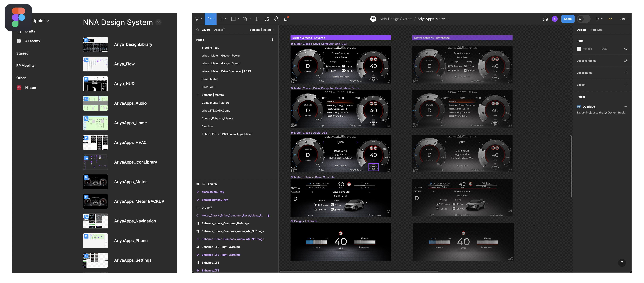Toggle page background visibility eye
Viewport: 644px width, 283px height.
pos(626,49)
